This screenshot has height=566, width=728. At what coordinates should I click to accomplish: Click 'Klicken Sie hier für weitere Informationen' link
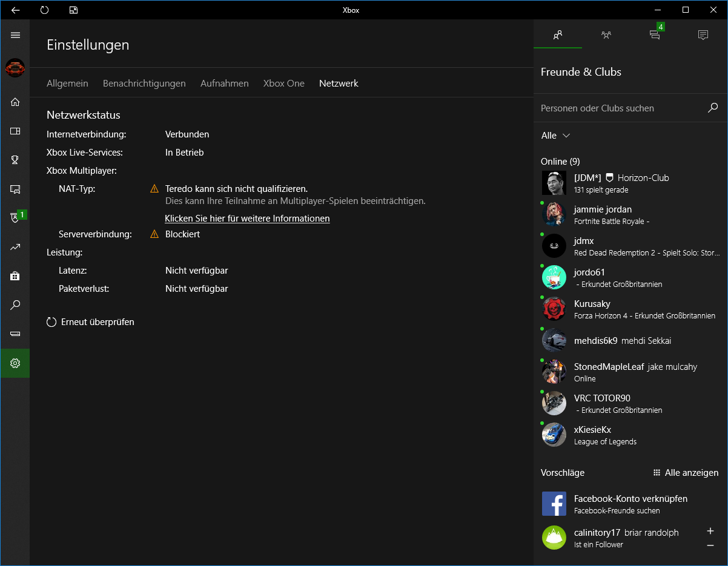248,219
